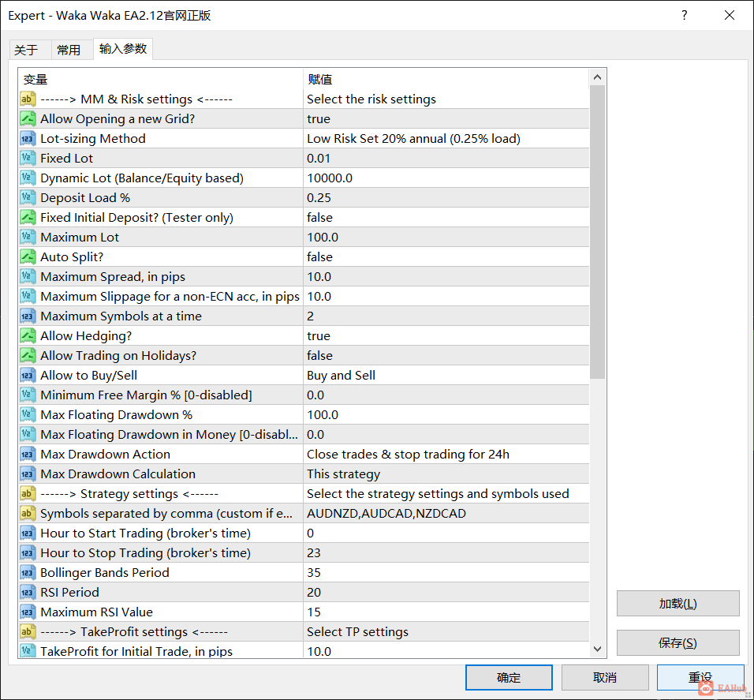Select TakeProfit for Initial Trade row label

(136, 651)
